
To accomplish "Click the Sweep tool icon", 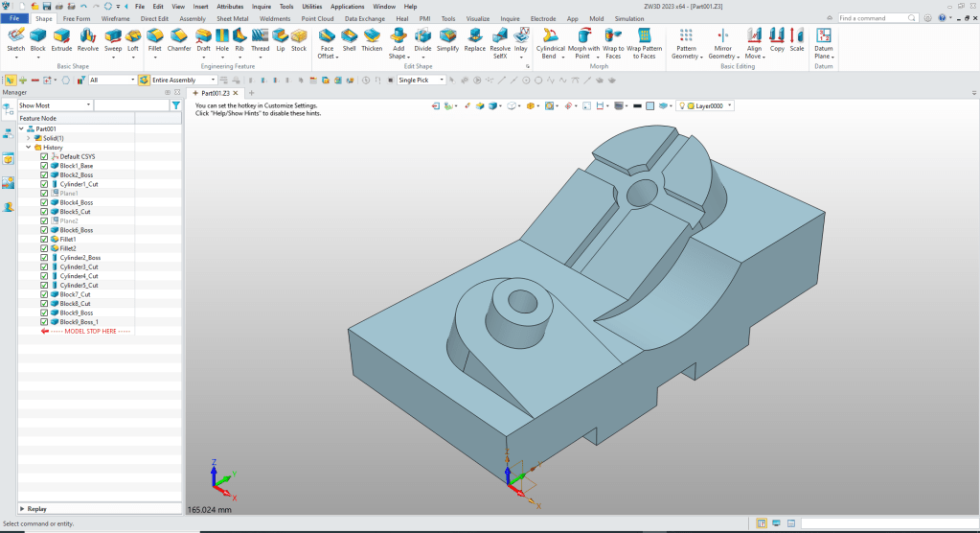I will click(x=113, y=36).
